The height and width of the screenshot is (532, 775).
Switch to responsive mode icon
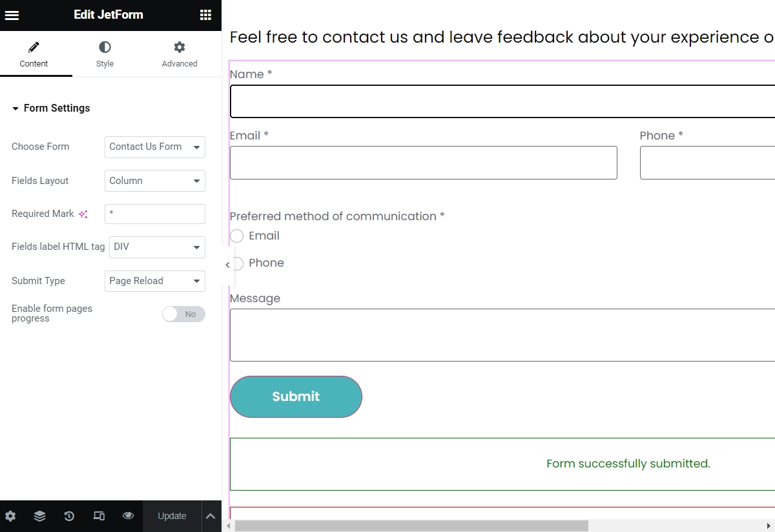tap(98, 516)
